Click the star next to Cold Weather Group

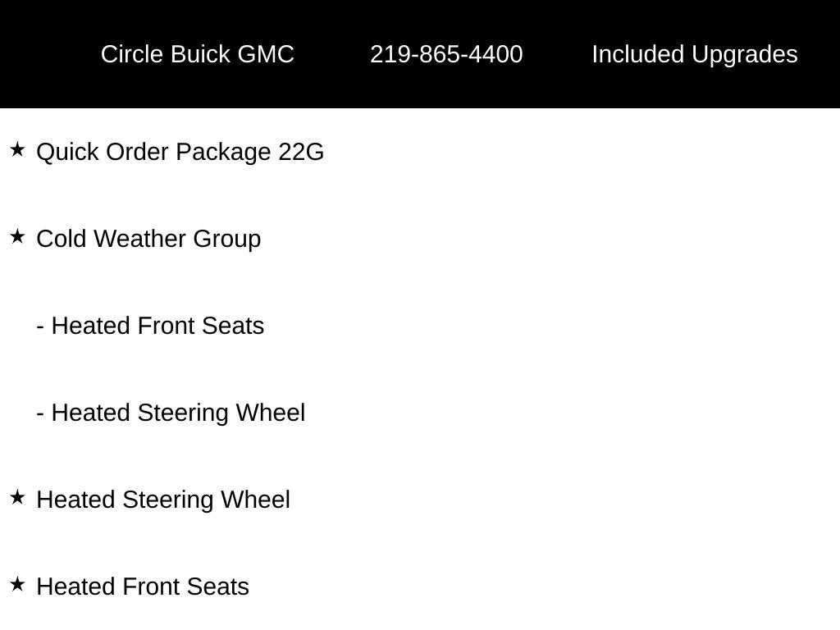pyautogui.click(x=18, y=236)
